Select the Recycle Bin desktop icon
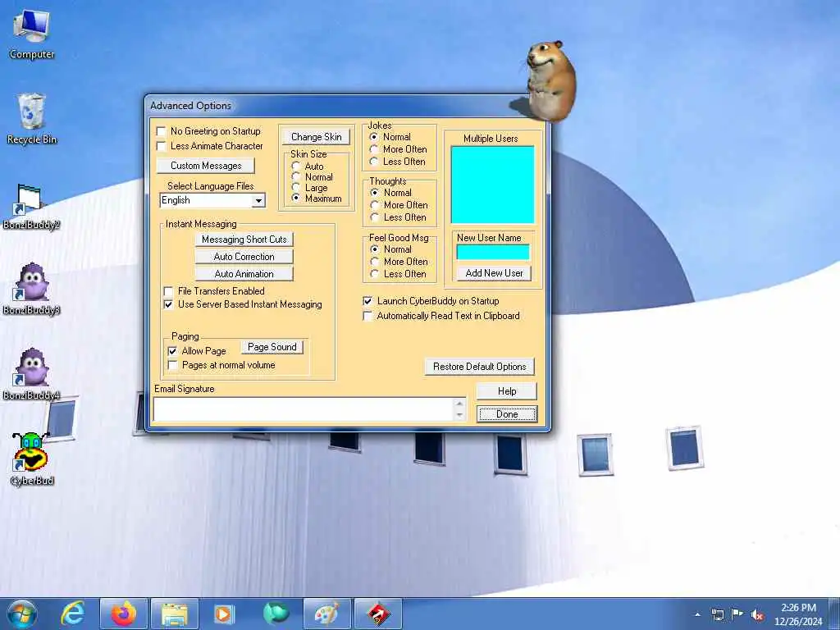Screen dimensions: 840x630 point(32,119)
